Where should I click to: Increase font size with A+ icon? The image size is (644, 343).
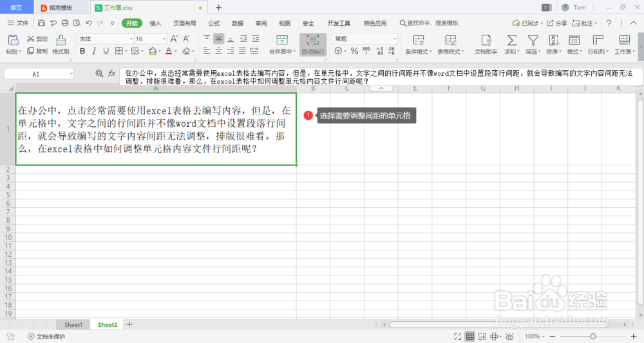pos(174,39)
